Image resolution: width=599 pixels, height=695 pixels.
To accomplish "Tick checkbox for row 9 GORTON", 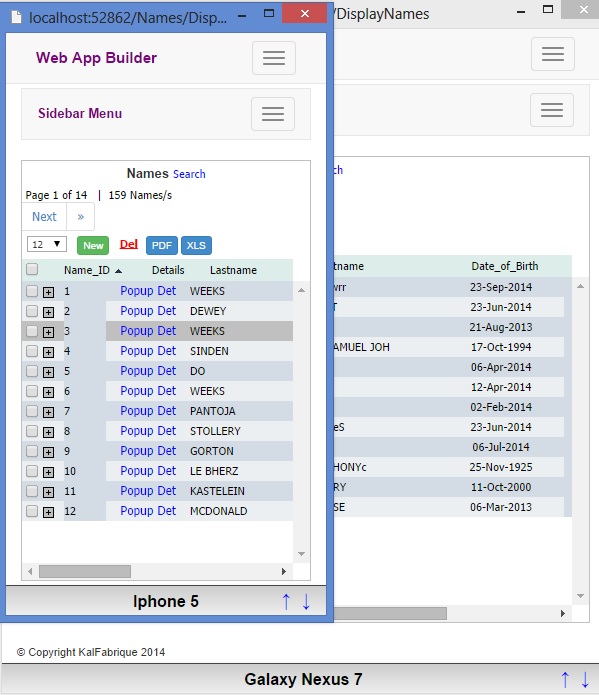I will 32,451.
